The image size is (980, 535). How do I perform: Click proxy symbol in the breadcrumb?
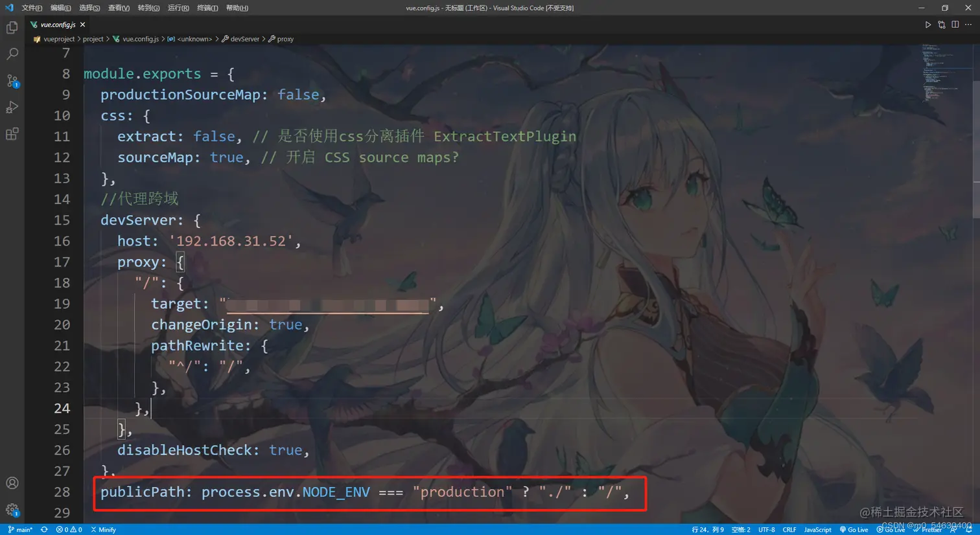point(285,39)
